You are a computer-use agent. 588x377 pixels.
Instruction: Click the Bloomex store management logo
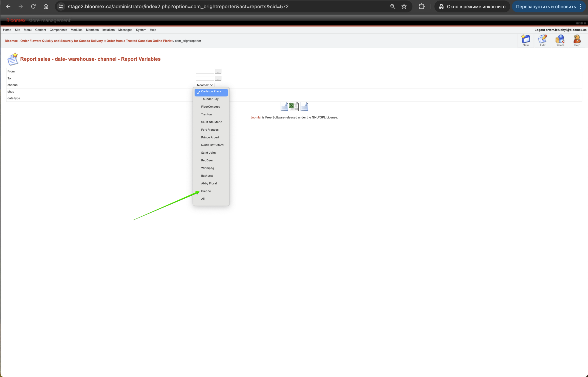[38, 20]
